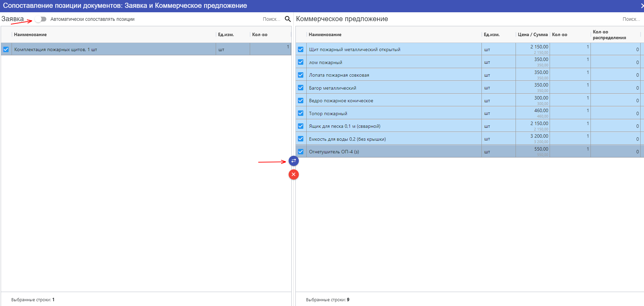Viewport: 644px width, 306px height.
Task: Click the search magnifier icon in Заявка panel
Action: pyautogui.click(x=288, y=19)
